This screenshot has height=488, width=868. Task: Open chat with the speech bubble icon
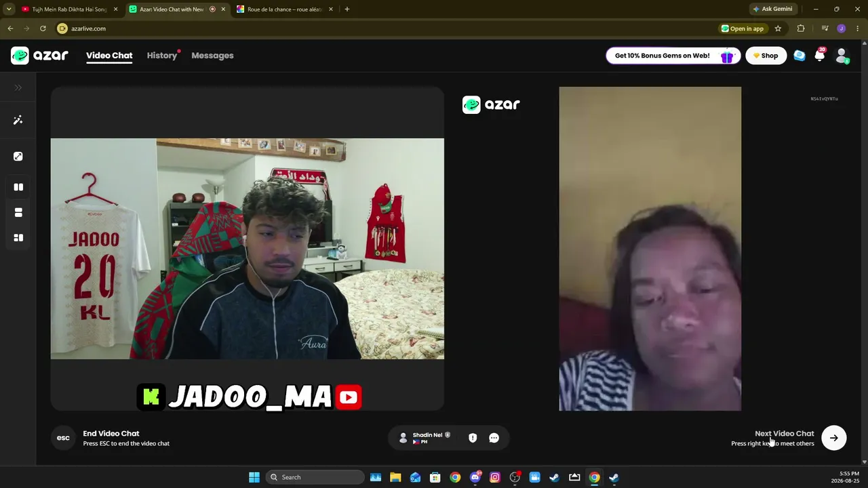pos(494,438)
